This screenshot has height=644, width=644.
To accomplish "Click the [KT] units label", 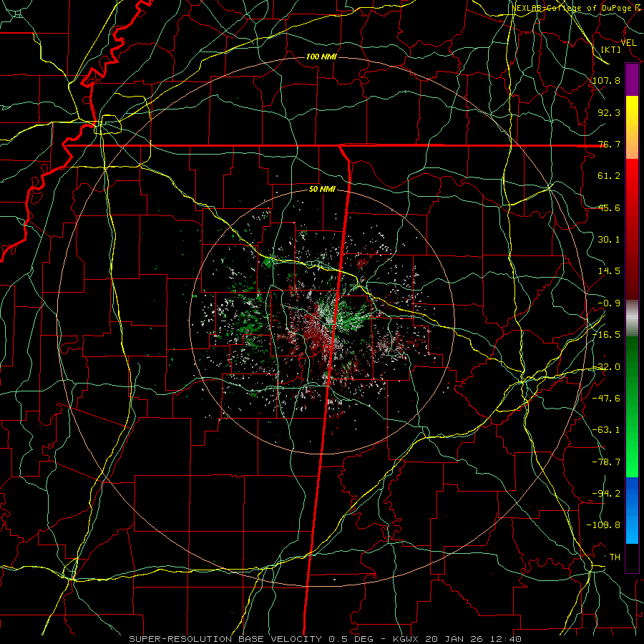I will [611, 49].
